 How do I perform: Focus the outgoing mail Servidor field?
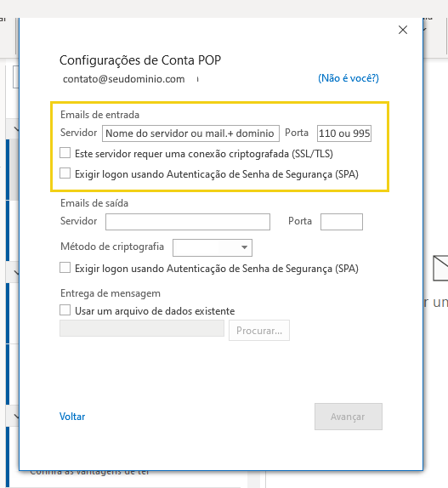point(188,222)
